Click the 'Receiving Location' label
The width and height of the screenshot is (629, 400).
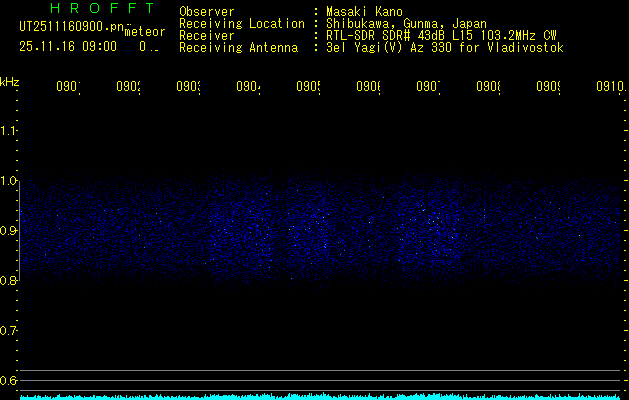coord(242,24)
